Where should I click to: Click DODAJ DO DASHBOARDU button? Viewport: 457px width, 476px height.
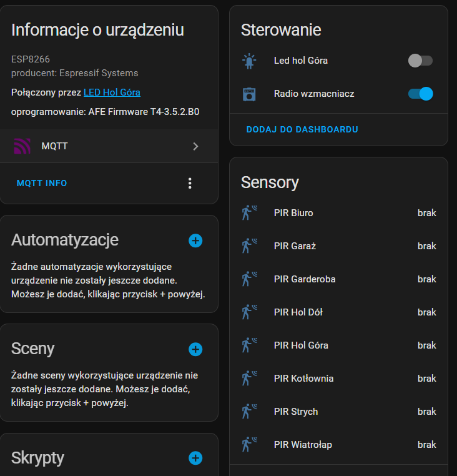(302, 130)
